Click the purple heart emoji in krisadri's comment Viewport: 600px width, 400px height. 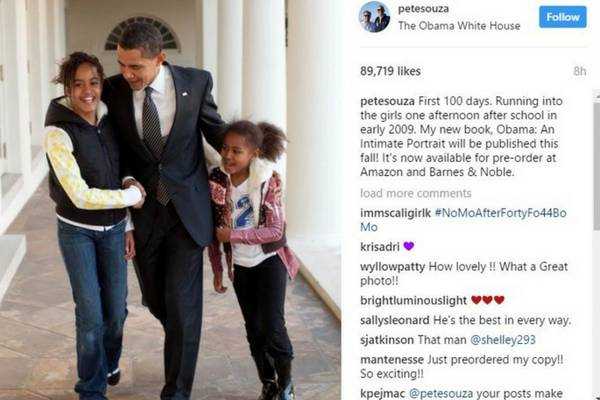(409, 246)
